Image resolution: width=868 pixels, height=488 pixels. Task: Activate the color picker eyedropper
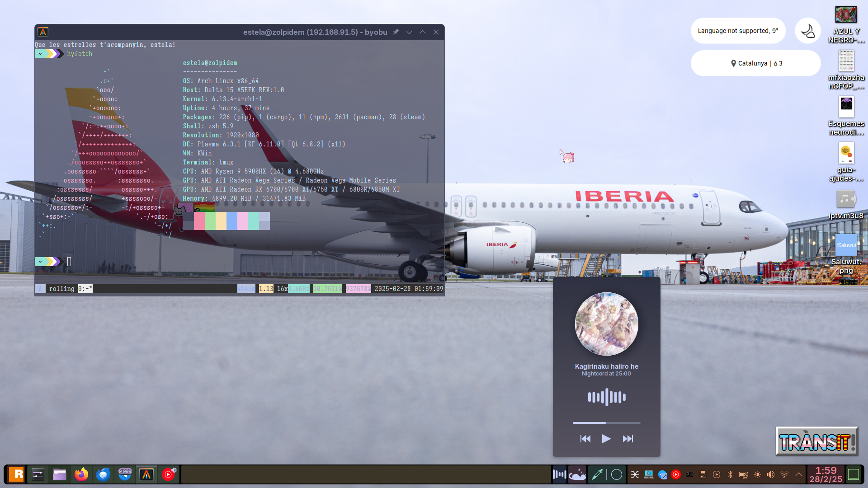(x=597, y=474)
